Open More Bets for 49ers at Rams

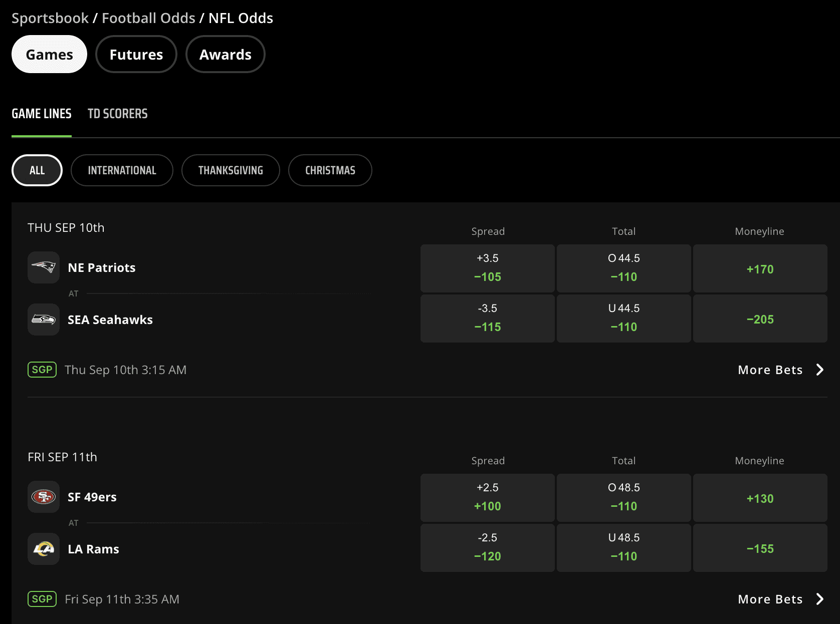[770, 599]
